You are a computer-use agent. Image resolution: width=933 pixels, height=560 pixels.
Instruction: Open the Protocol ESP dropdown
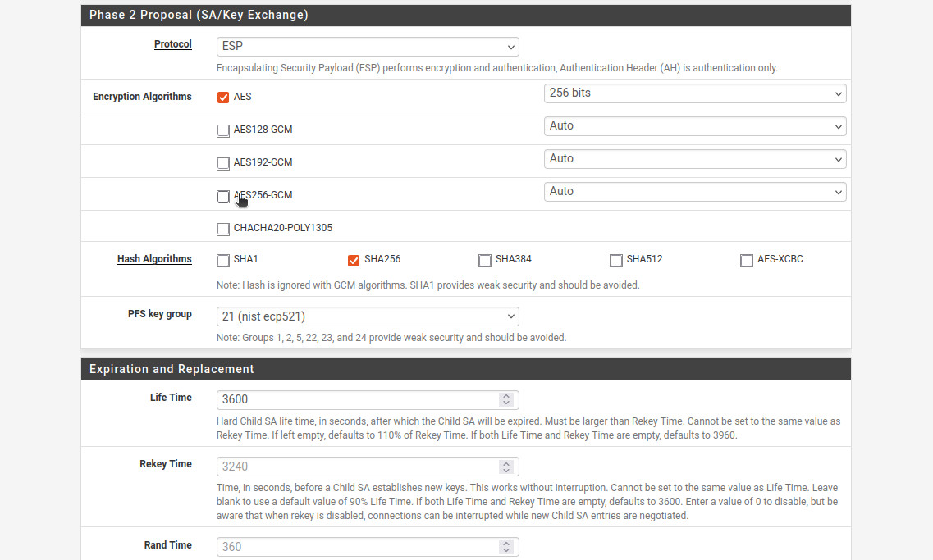(367, 47)
